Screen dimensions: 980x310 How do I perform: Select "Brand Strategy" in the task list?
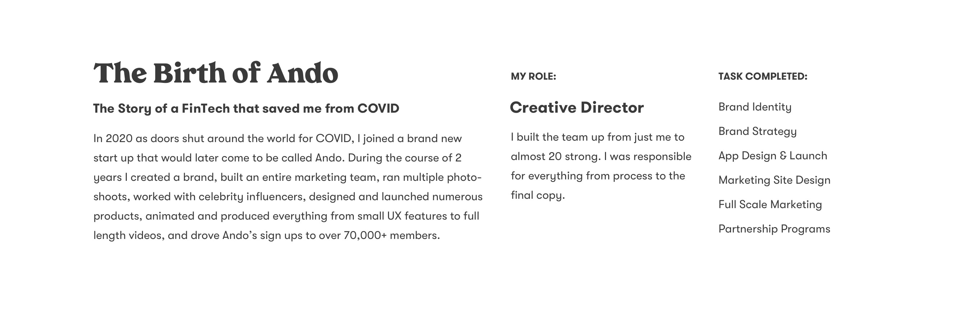point(757,131)
